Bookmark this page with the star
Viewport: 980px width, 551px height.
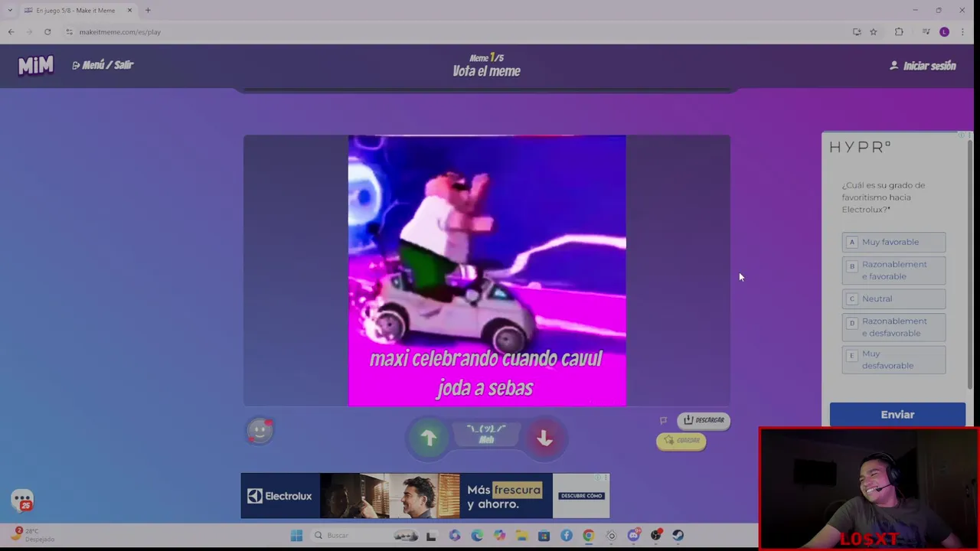pyautogui.click(x=873, y=32)
